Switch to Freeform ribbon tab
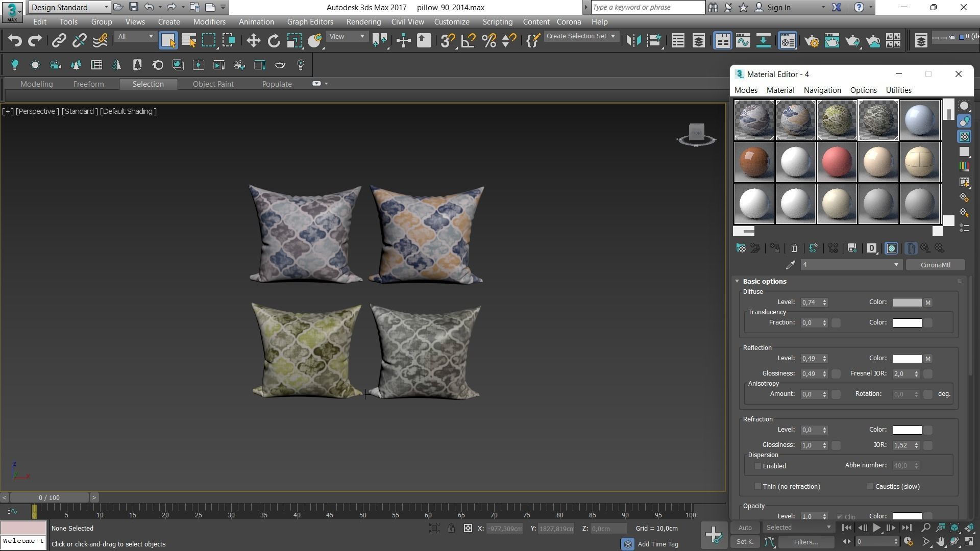The width and height of the screenshot is (980, 551). tap(88, 84)
